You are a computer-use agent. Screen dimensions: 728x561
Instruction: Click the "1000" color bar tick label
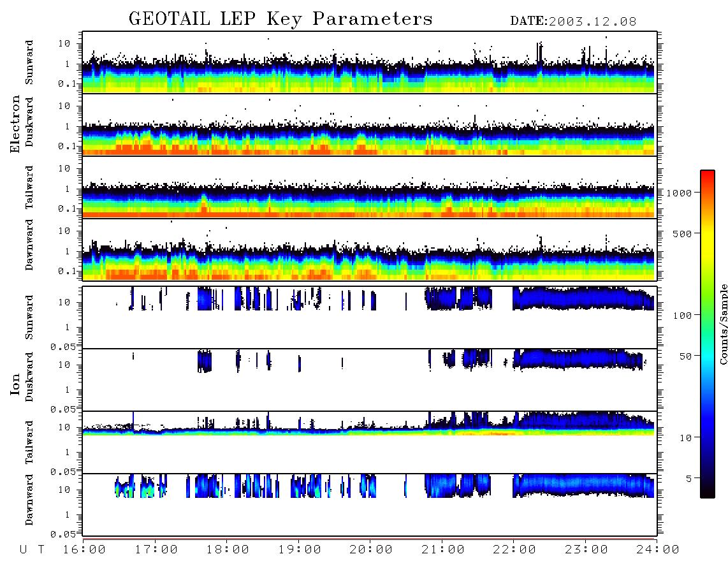pyautogui.click(x=679, y=193)
